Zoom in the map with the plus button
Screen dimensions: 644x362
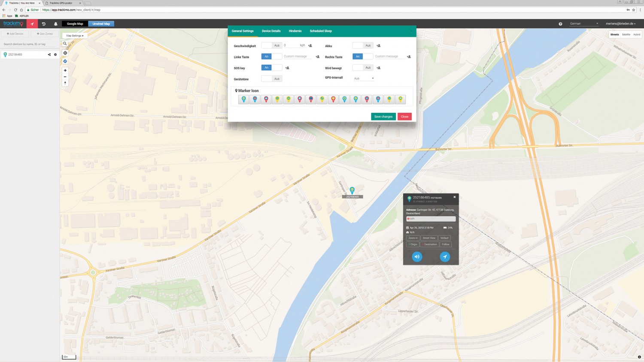pos(65,70)
